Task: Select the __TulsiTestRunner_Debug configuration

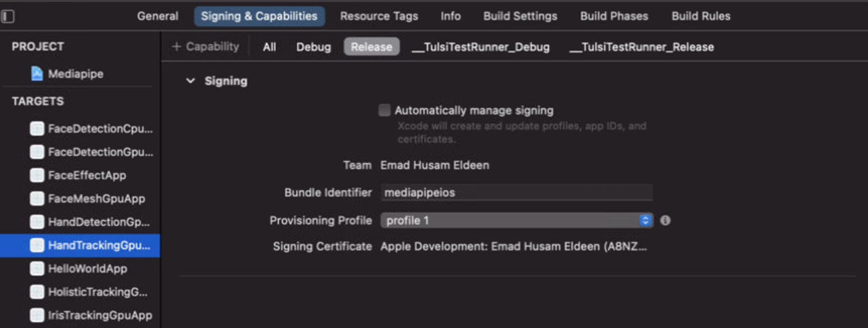Action: 481,47
